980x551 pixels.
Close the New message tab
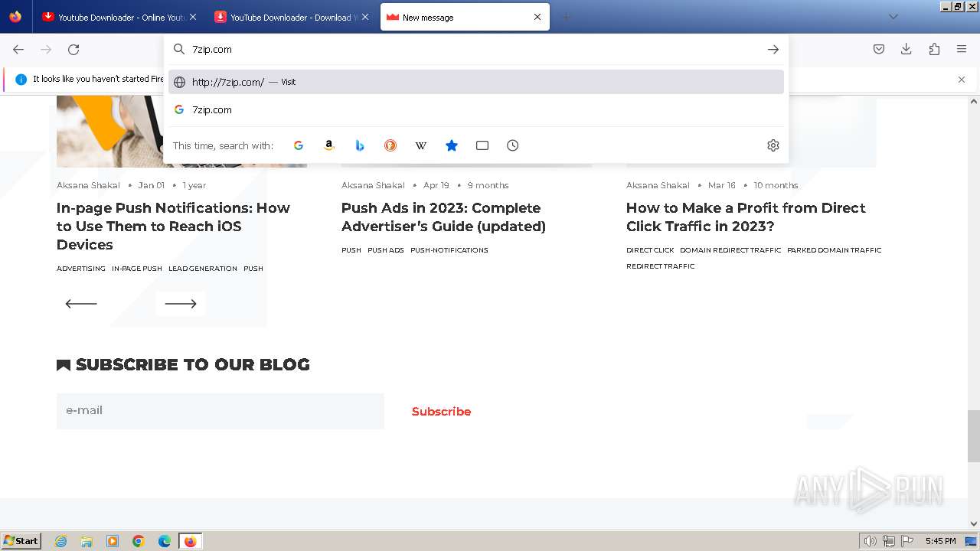(537, 17)
